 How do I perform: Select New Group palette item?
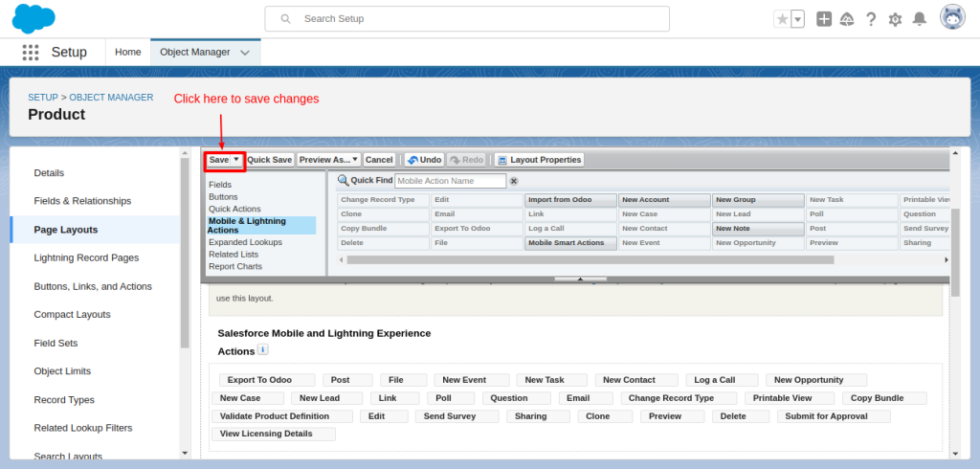(x=758, y=200)
